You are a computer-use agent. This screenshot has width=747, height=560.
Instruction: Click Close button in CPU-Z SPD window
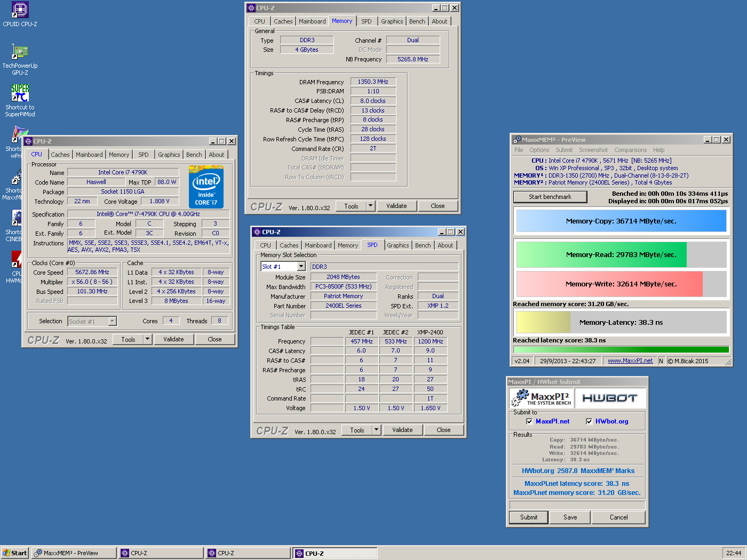(x=443, y=430)
